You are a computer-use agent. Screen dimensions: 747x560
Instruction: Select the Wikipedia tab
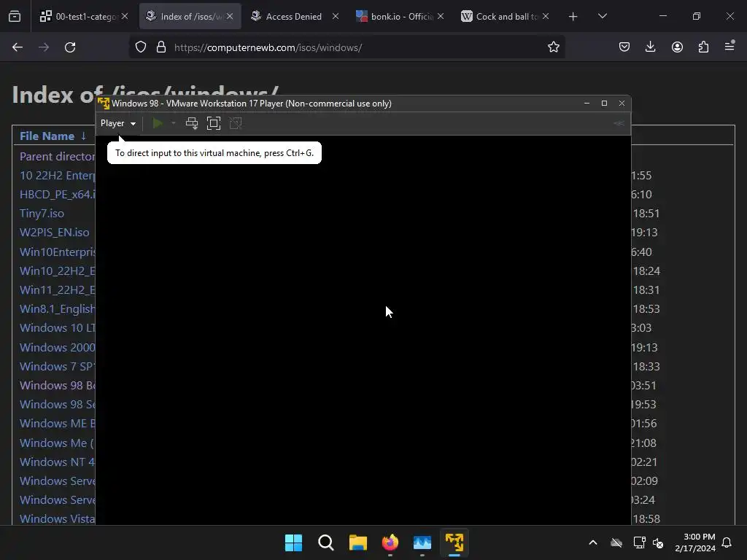click(x=506, y=16)
